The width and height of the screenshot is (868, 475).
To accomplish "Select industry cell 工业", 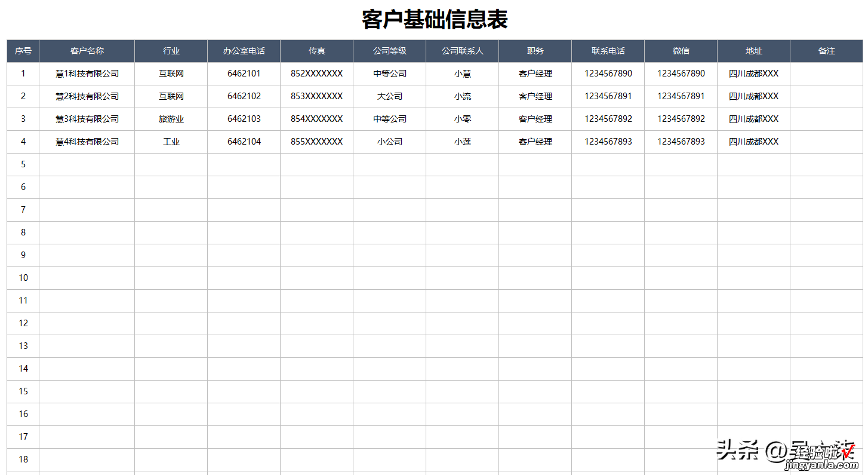I will (171, 142).
